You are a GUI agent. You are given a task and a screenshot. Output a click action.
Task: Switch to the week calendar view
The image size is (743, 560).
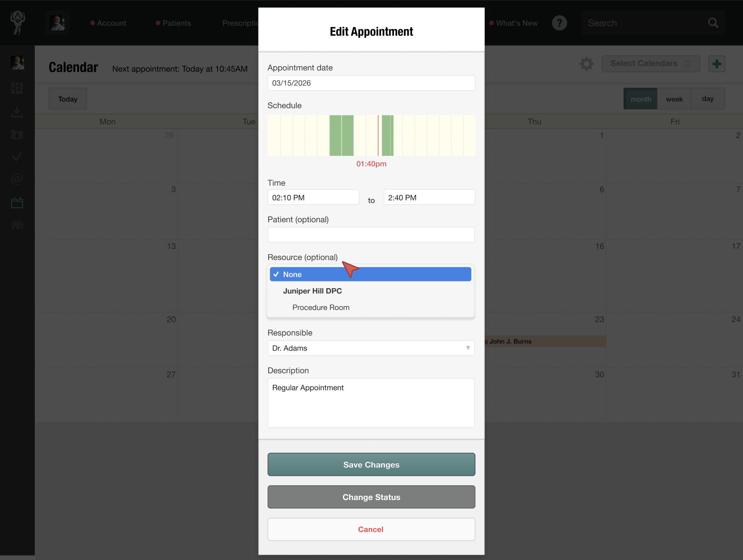coord(674,99)
